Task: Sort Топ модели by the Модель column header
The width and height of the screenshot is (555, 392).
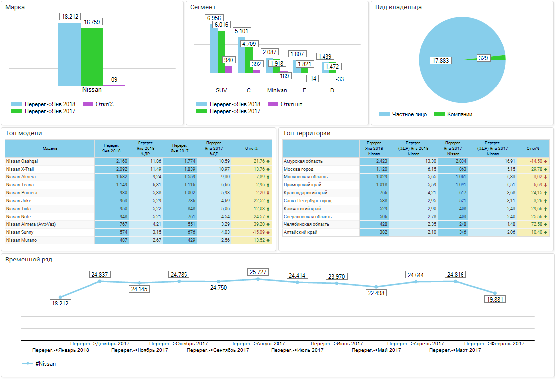Action: tap(50, 149)
